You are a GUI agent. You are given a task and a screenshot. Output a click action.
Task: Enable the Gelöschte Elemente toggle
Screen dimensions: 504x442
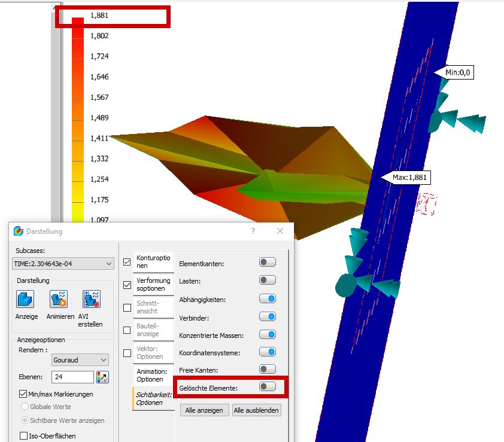click(x=267, y=387)
